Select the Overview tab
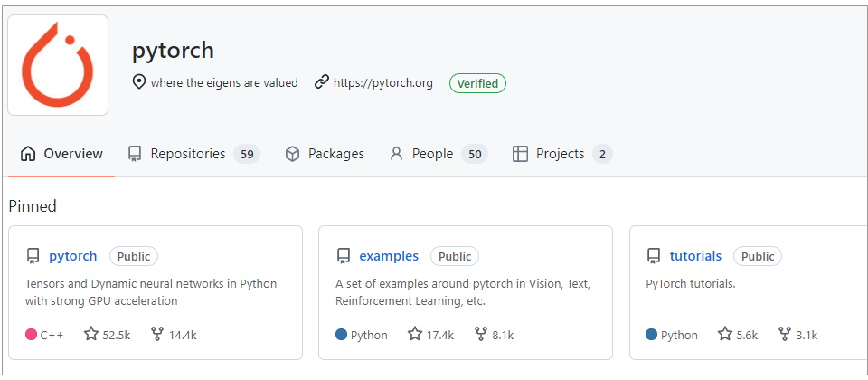This screenshot has width=868, height=380. (x=61, y=154)
